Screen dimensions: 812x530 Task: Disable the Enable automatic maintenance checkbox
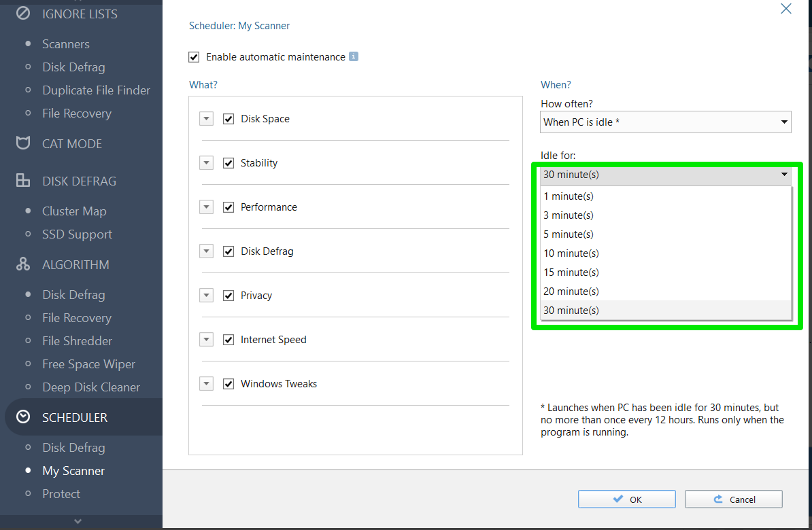(x=194, y=57)
